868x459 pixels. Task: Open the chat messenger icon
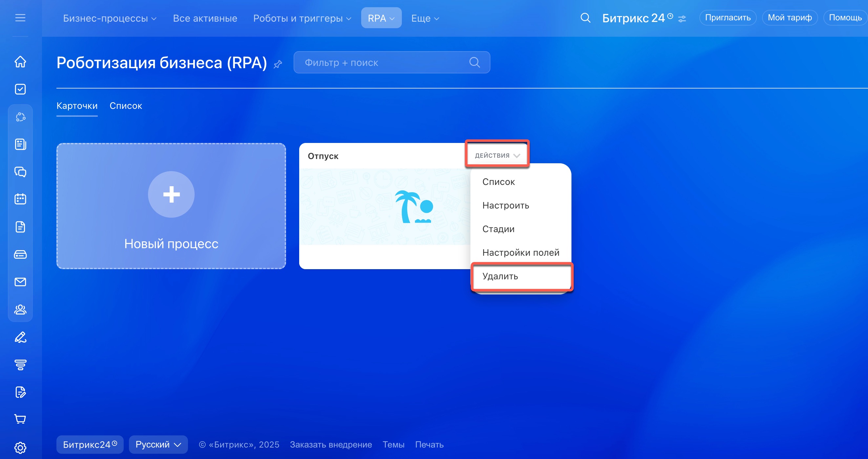click(x=20, y=172)
